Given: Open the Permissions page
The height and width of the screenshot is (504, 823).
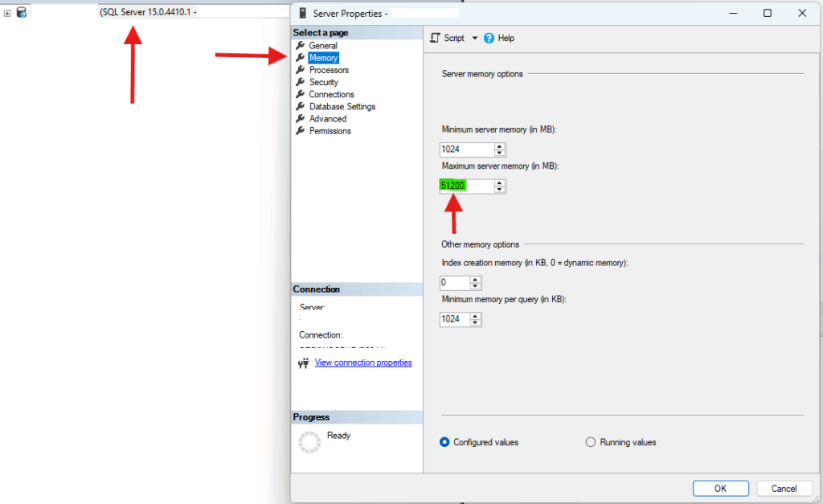Looking at the screenshot, I should pos(330,131).
